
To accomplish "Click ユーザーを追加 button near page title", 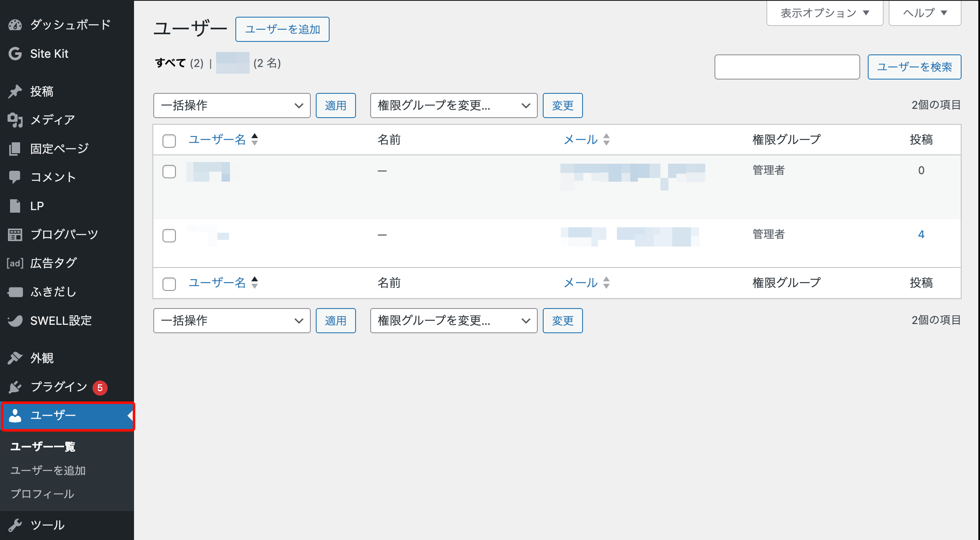I will coord(282,29).
